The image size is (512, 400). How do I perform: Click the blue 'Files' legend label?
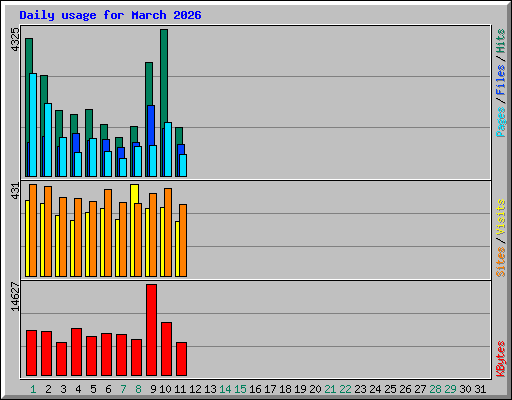[501, 80]
